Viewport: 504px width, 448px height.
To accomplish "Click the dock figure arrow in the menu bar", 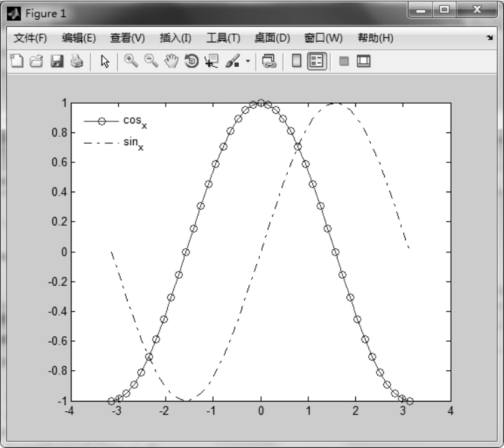I will tap(490, 38).
